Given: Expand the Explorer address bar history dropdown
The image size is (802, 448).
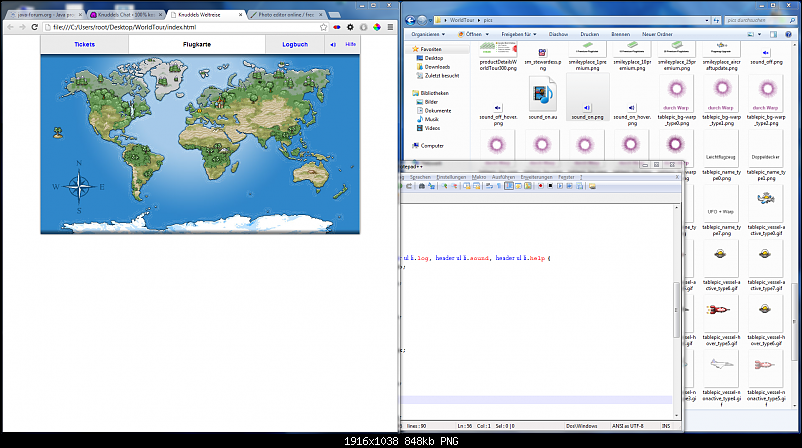Looking at the screenshot, I should point(707,20).
